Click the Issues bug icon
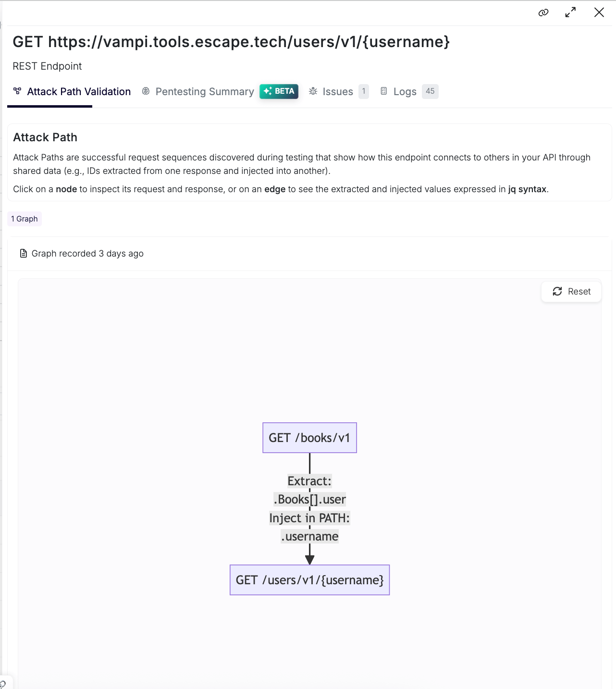The height and width of the screenshot is (689, 616). (313, 91)
